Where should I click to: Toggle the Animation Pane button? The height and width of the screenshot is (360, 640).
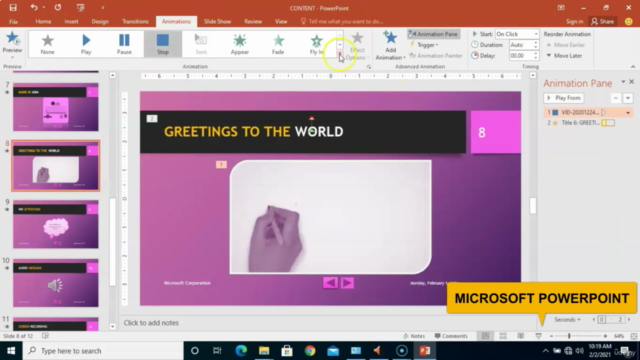(433, 34)
